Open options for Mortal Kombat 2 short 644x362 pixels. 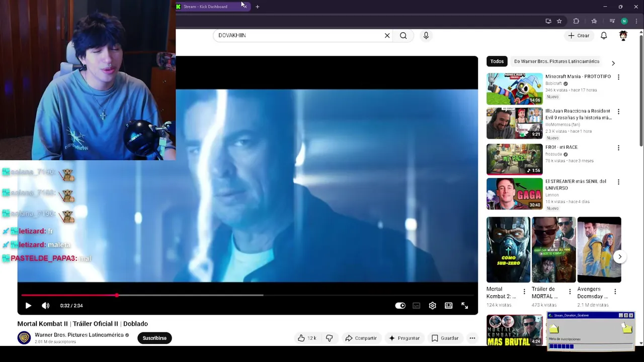[524, 292]
